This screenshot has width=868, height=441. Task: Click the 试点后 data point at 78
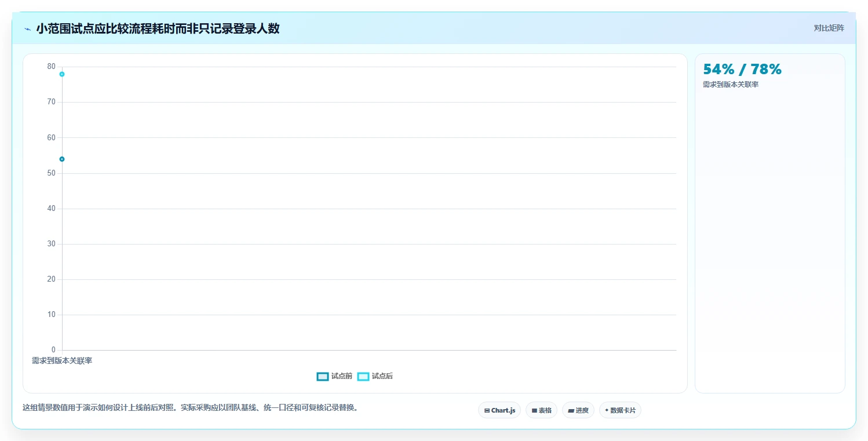62,74
